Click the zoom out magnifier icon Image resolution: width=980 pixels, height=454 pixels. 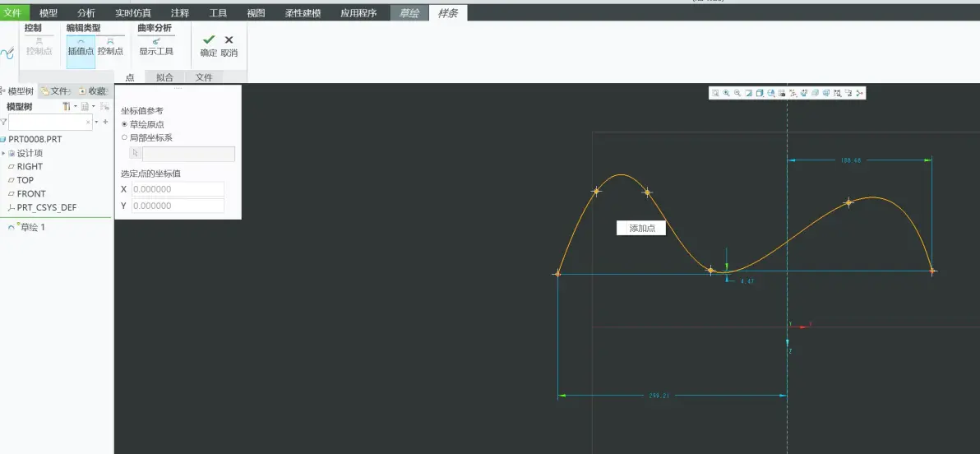[737, 93]
